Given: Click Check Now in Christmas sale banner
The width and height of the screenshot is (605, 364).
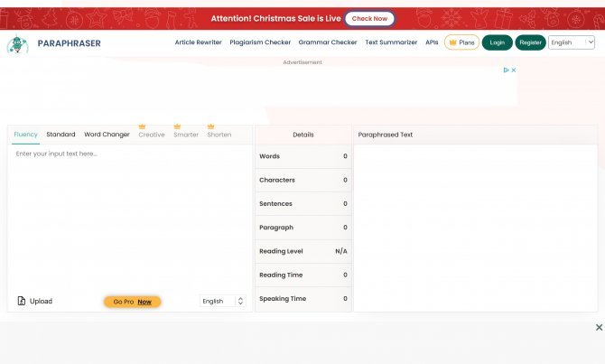Looking at the screenshot, I should point(369,19).
